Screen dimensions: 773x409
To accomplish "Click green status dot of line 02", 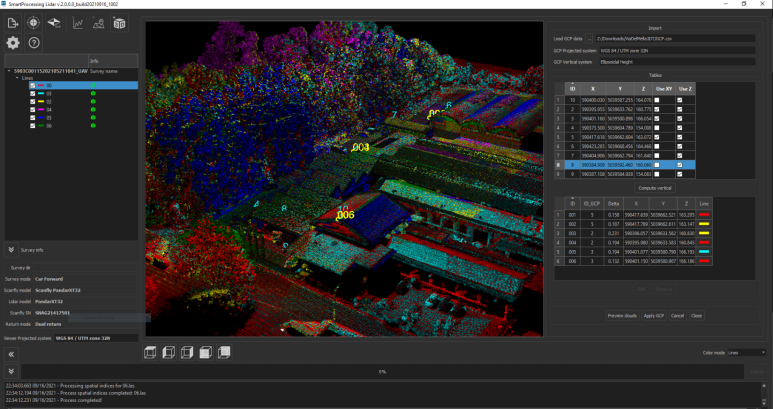I will 93,102.
